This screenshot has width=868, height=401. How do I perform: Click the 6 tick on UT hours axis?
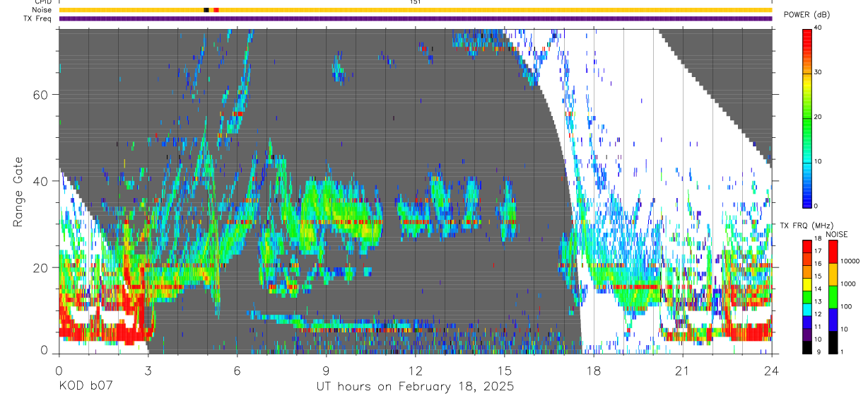point(237,370)
